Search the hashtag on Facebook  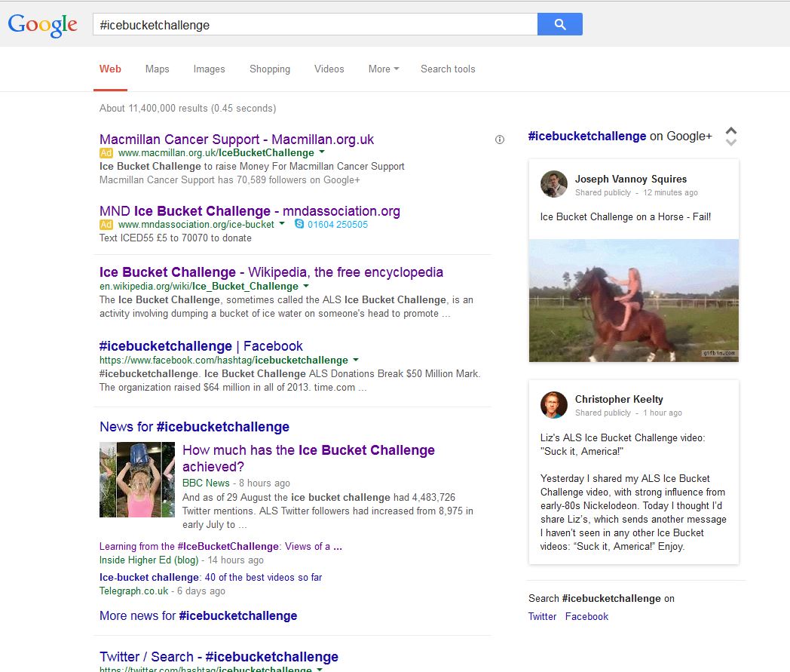(586, 616)
